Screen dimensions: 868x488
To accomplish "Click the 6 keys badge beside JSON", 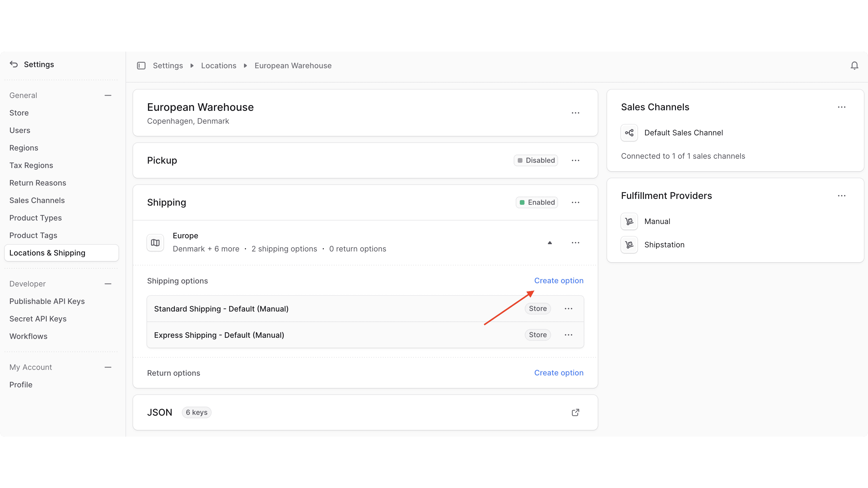I will (x=196, y=412).
